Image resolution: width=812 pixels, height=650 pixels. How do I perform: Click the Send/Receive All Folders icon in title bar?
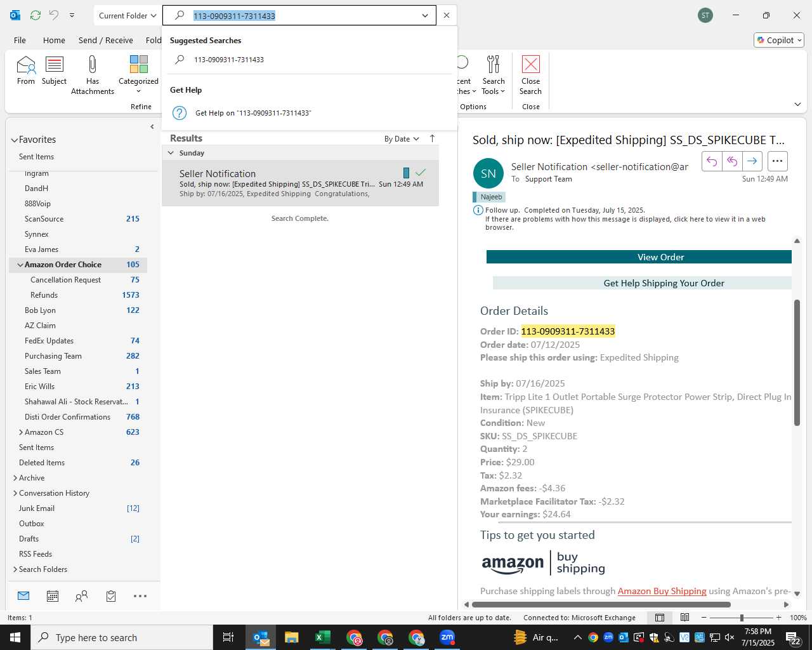(36, 15)
